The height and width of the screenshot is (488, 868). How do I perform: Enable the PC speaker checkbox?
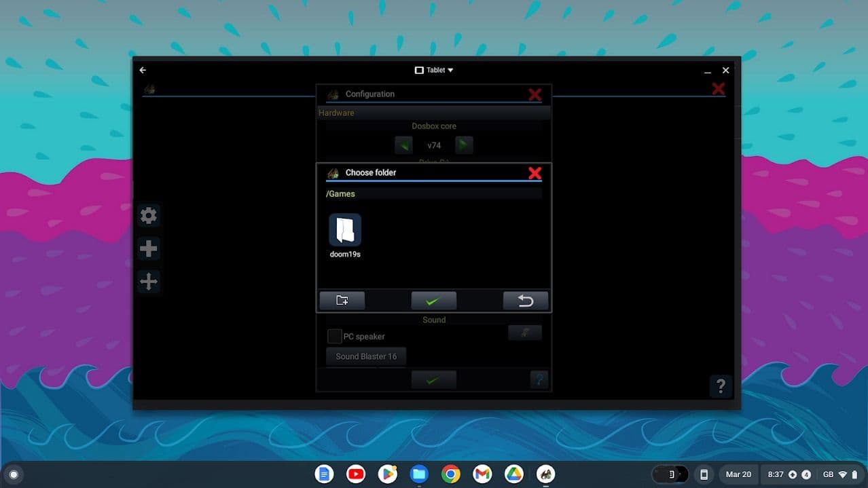coord(334,335)
